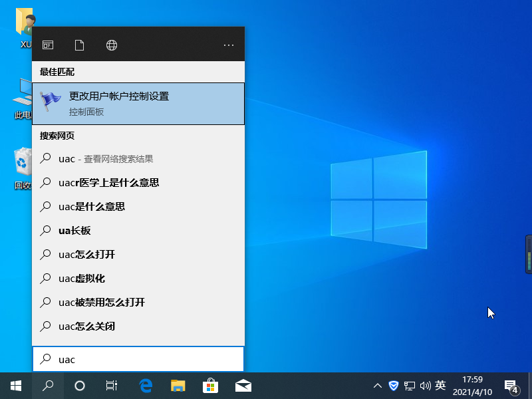Filter search results by Web
The image size is (532, 399).
pyautogui.click(x=111, y=45)
